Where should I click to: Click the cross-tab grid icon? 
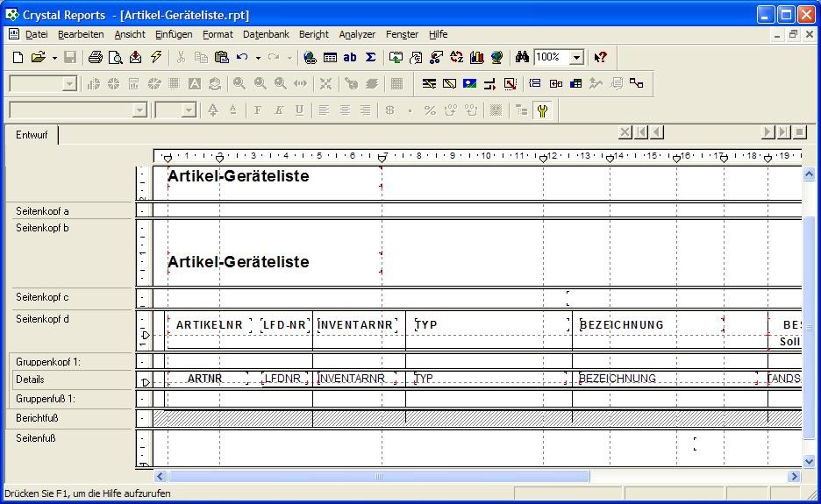click(576, 84)
